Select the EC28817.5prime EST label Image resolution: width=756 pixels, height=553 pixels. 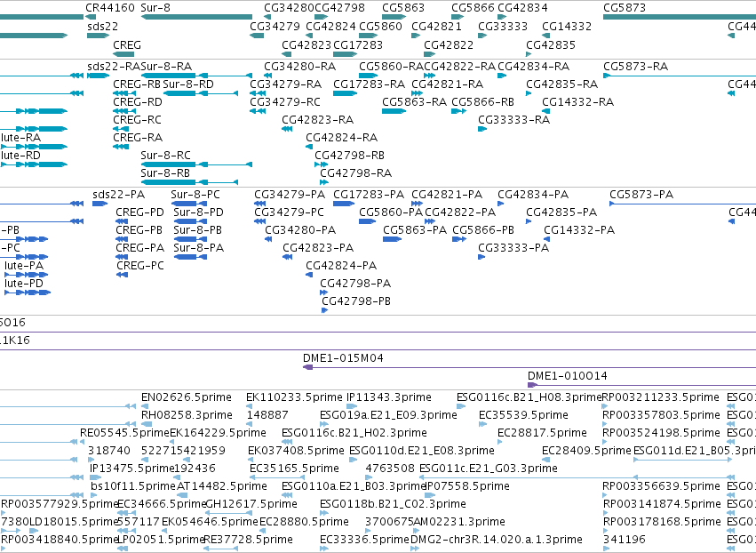click(543, 433)
